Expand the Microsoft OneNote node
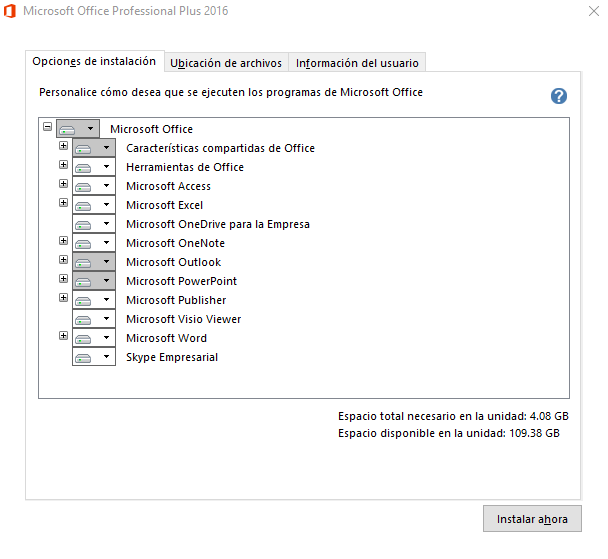The width and height of the screenshot is (608, 559). [63, 240]
